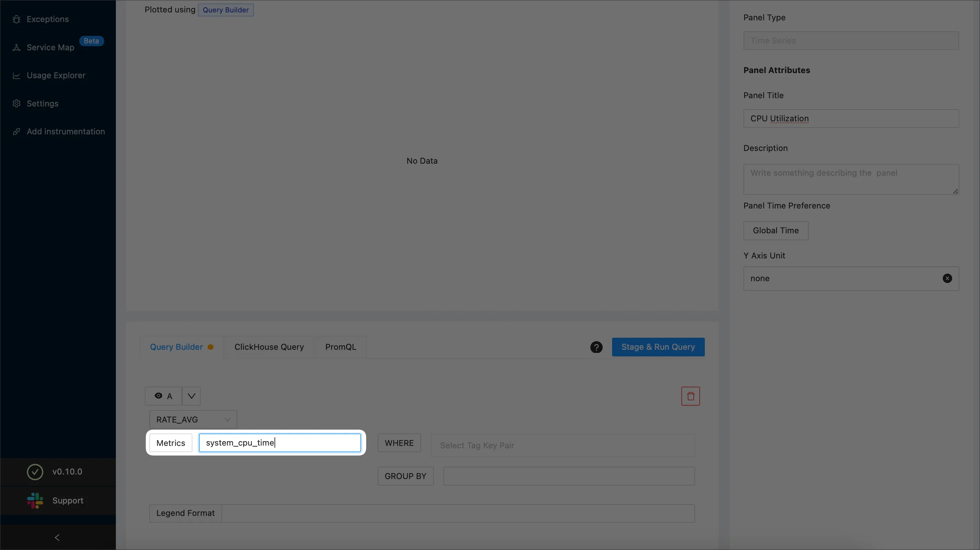Open Usage Explorer in the sidebar
The height and width of the screenshot is (550, 980).
56,75
